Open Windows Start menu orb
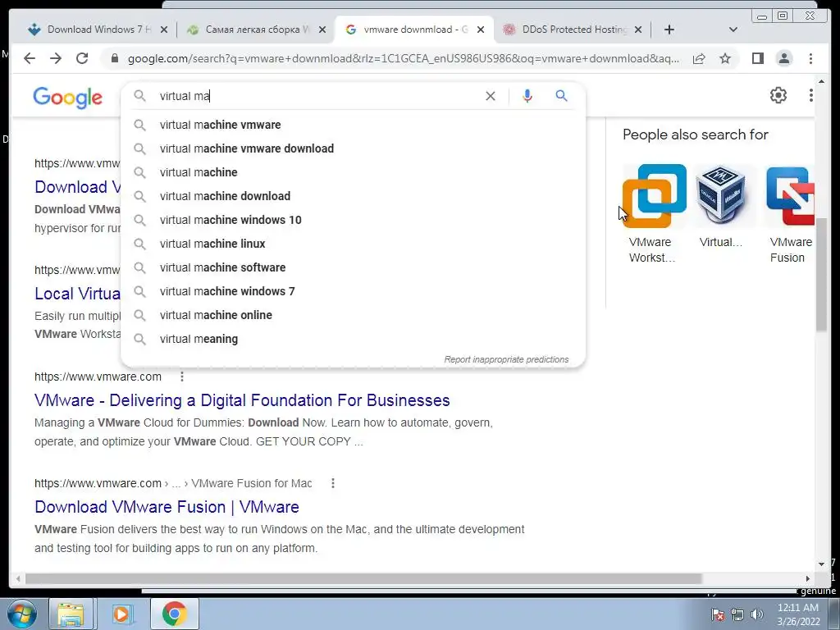 [22, 614]
